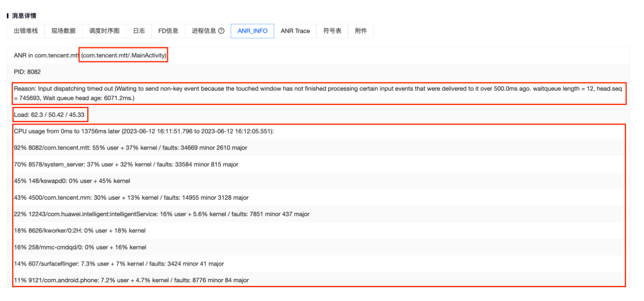Show the 符号表 tab
This screenshot has width=644, height=301.
click(x=332, y=31)
